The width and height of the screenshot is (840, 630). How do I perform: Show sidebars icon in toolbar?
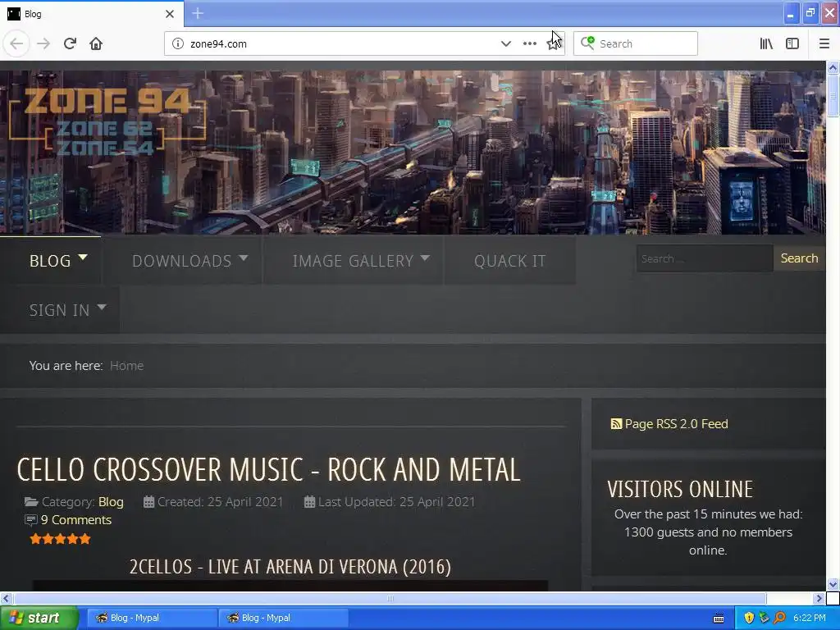click(x=792, y=43)
